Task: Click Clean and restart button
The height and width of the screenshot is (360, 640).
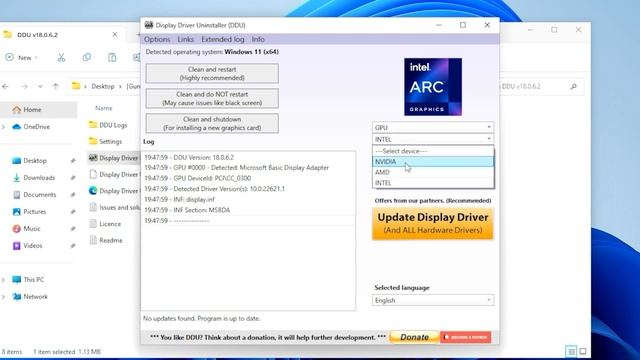Action: (212, 73)
